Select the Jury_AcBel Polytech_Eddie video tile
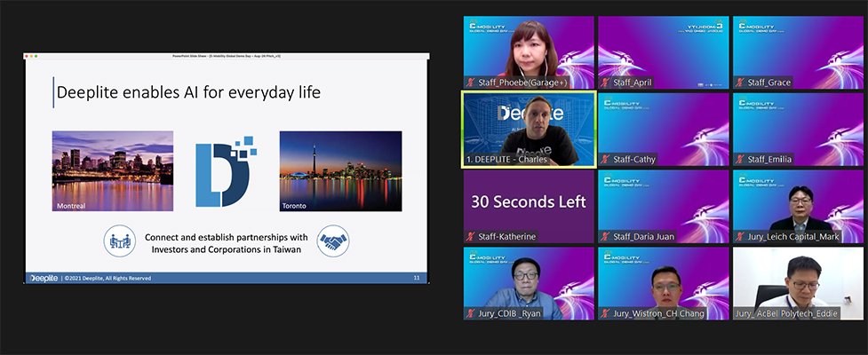 798,284
